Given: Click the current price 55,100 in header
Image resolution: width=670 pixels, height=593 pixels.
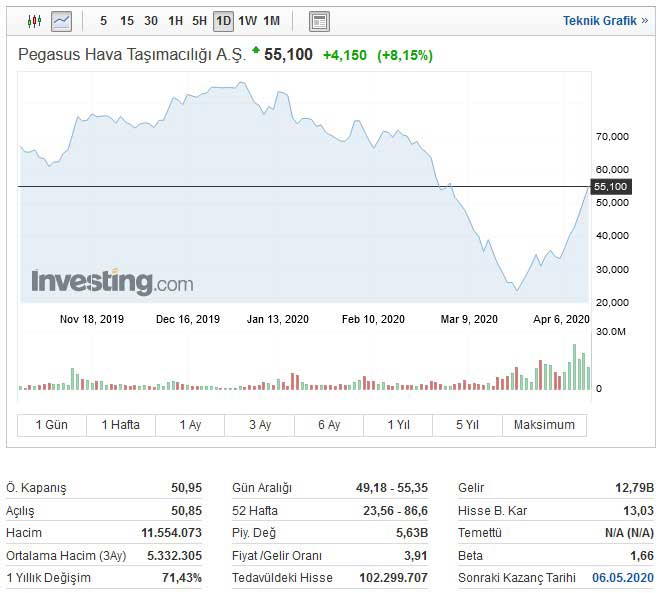Looking at the screenshot, I should pos(288,55).
